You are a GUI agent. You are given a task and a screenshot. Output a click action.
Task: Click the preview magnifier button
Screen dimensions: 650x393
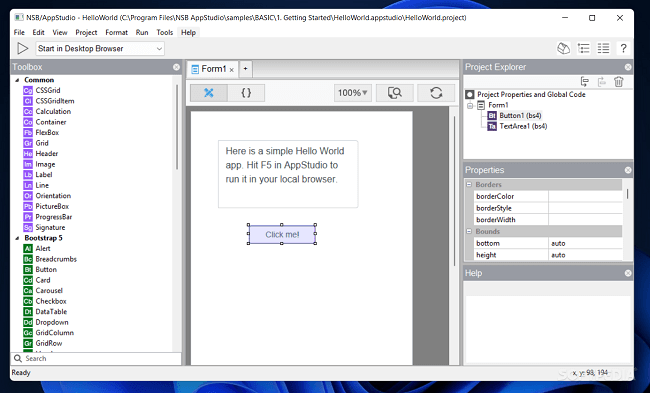pyautogui.click(x=395, y=93)
